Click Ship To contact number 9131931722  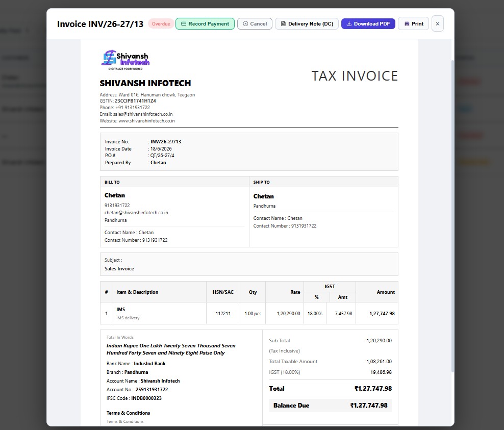click(304, 226)
